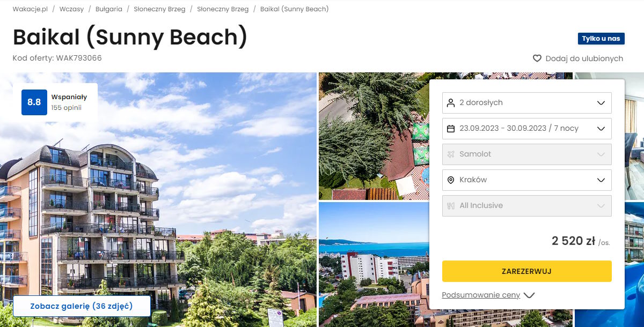Click the cutlery icon beside All Inclusive

tap(451, 205)
